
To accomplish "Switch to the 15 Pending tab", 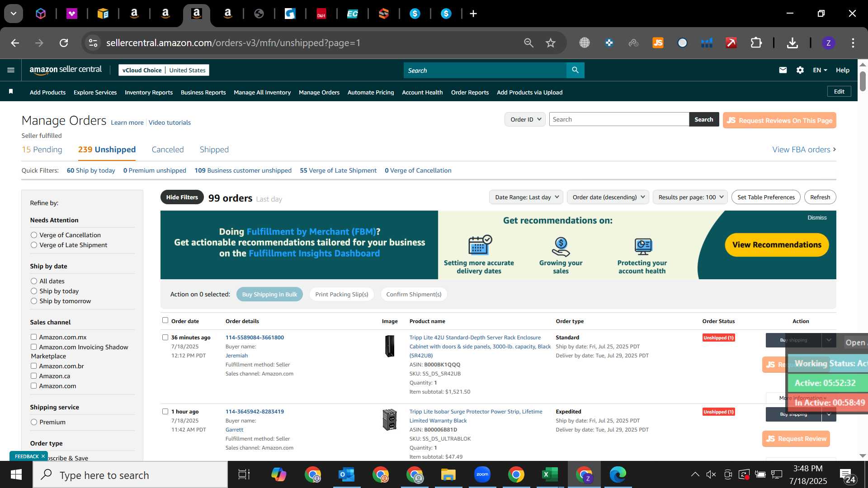I will [42, 150].
